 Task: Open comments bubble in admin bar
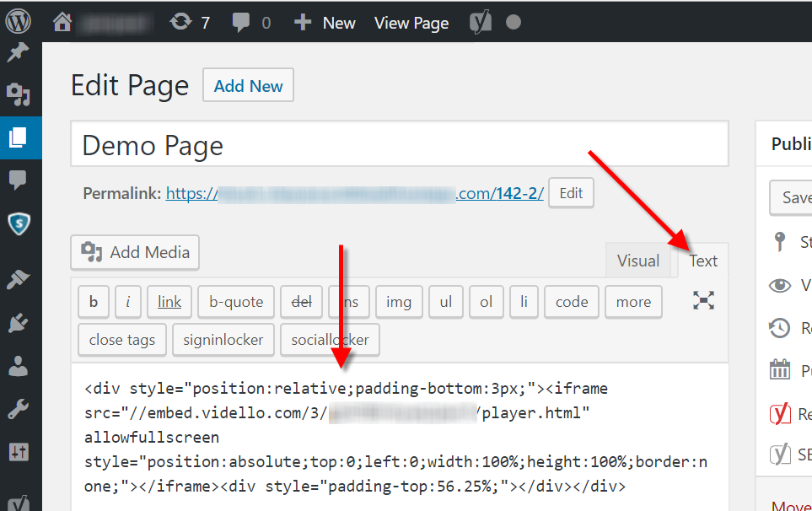click(251, 22)
